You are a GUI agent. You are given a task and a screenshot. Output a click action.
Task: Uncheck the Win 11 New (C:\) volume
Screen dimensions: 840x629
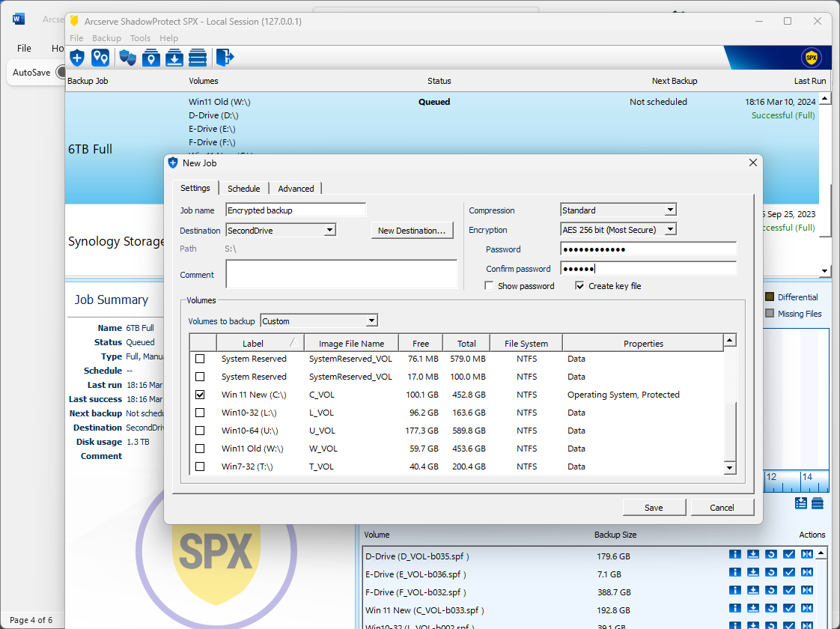click(200, 395)
